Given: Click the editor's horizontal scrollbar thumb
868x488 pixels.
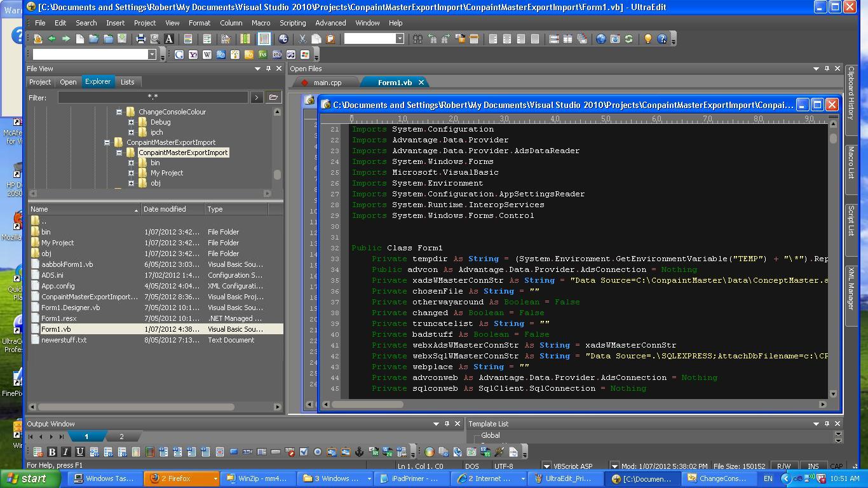Looking at the screenshot, I should (x=367, y=404).
